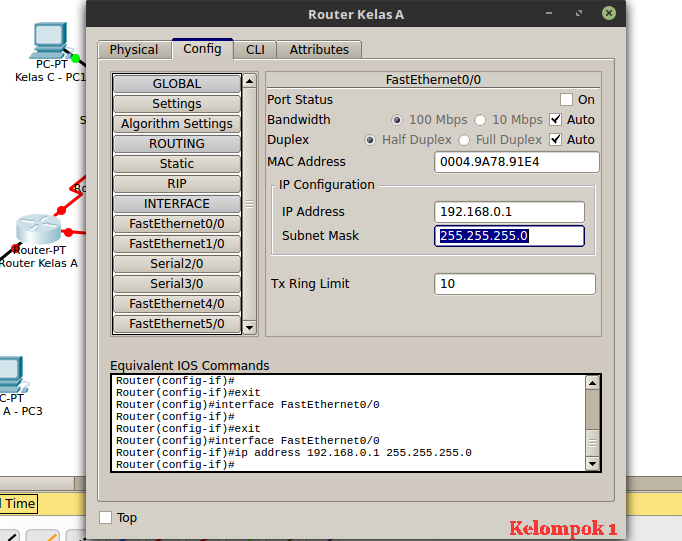Select the FastEthernet5/0 interface
682x541 pixels.
(177, 324)
